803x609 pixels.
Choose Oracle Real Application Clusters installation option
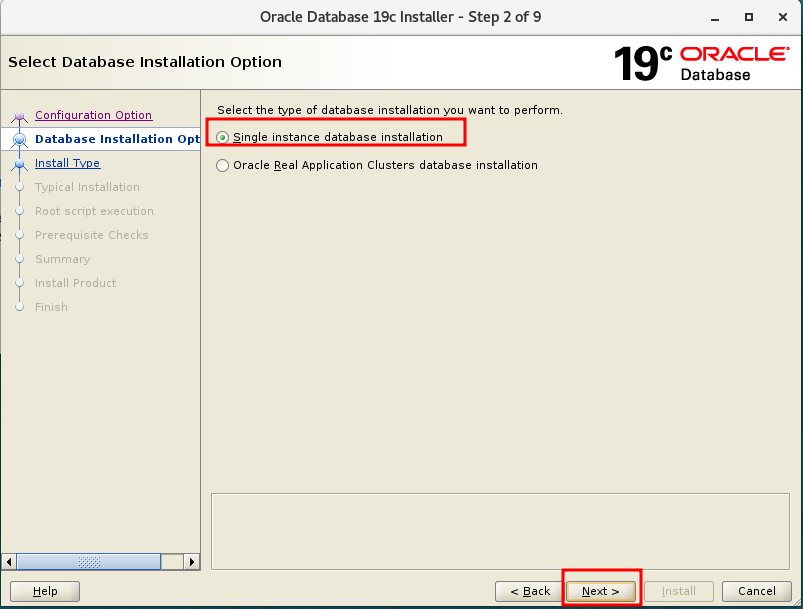222,165
